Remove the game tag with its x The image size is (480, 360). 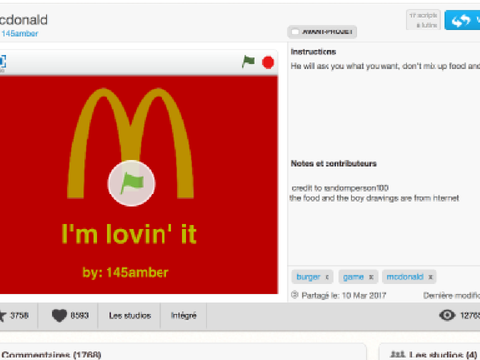[371, 277]
